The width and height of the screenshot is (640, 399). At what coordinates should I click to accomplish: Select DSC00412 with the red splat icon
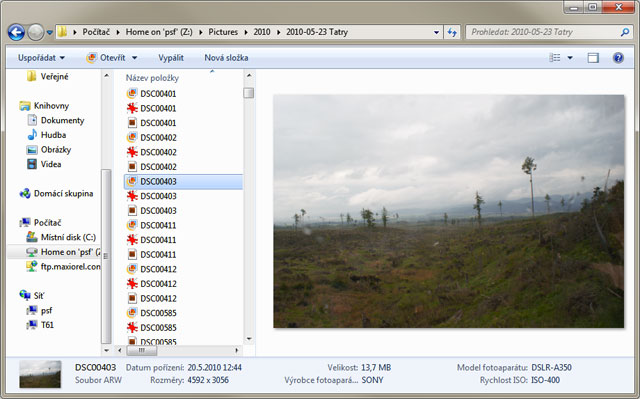pyautogui.click(x=151, y=284)
